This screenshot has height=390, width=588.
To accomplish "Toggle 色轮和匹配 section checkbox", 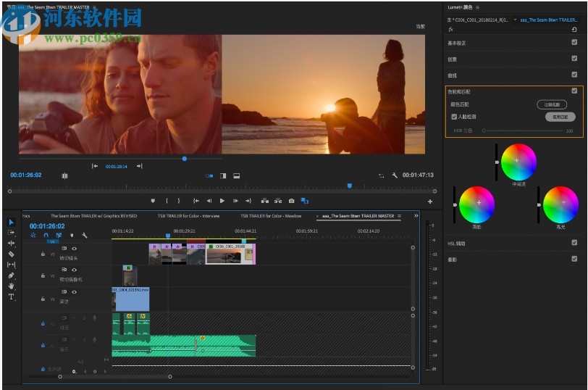I will 574,91.
